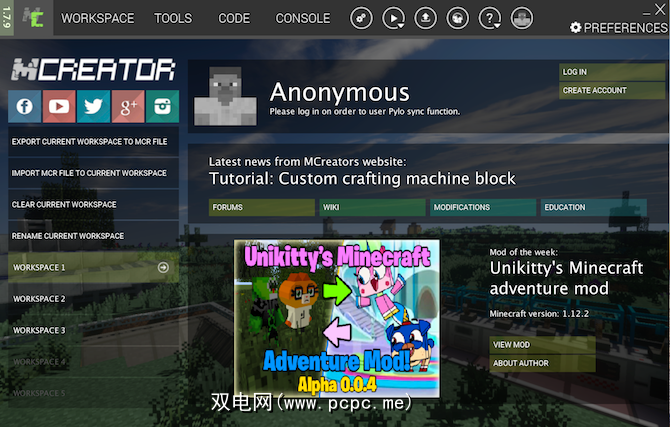
Task: Open the run options dropdown arrow
Action: [x=401, y=26]
